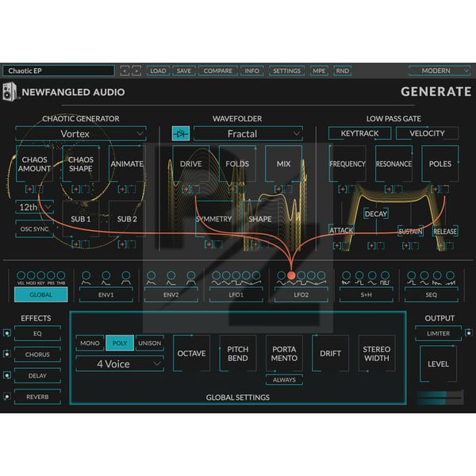Toggle the Limiter power switch
The width and height of the screenshot is (476, 476).
[469, 333]
